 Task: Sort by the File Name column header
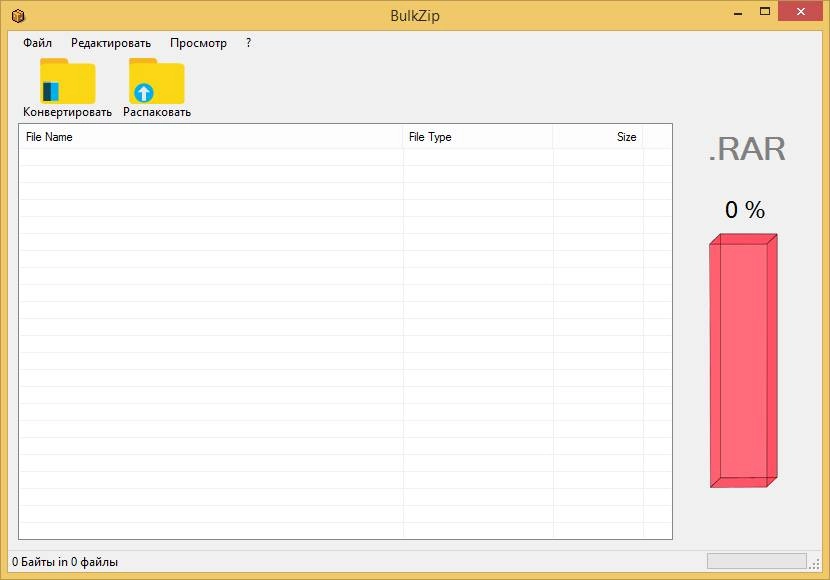(211, 137)
